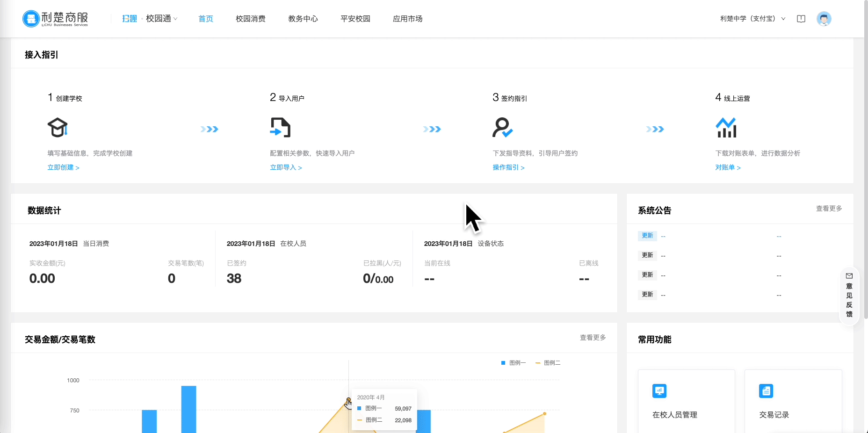Click the tall blue bar near 1000
The height and width of the screenshot is (433, 868).
[x=188, y=409]
